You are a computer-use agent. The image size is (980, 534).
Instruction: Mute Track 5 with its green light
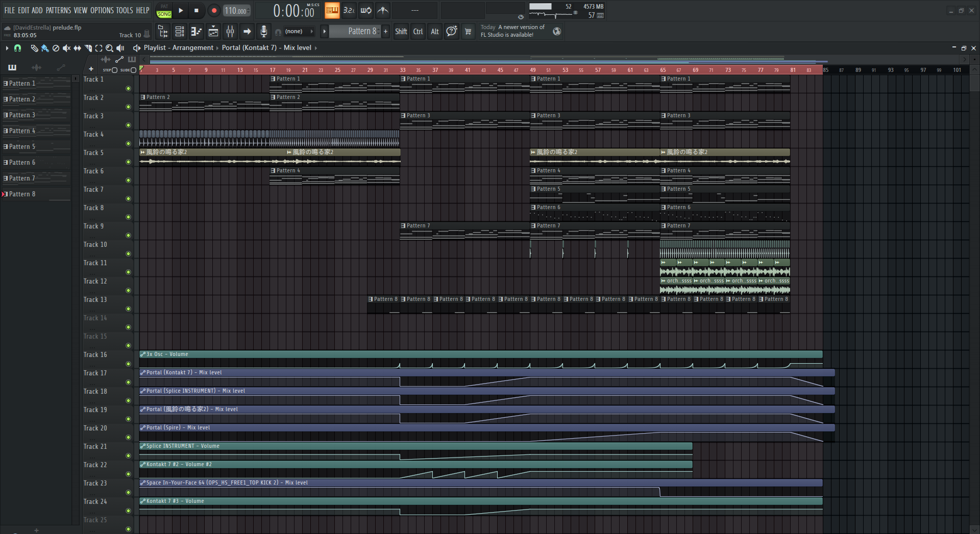coord(128,162)
